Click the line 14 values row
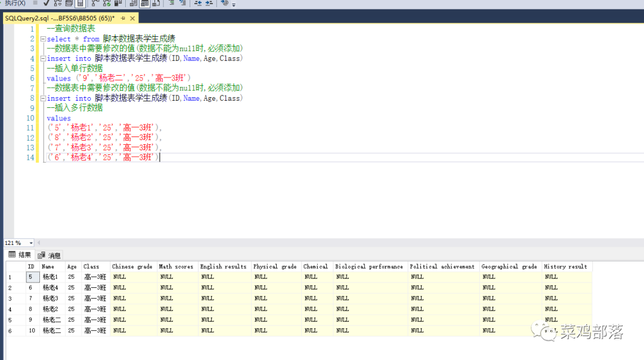 pyautogui.click(x=103, y=157)
